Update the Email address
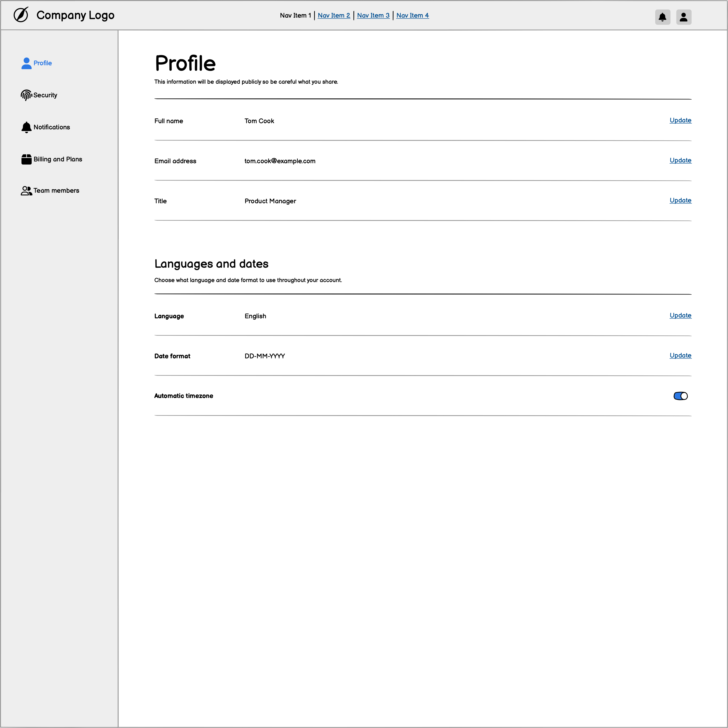 click(680, 160)
